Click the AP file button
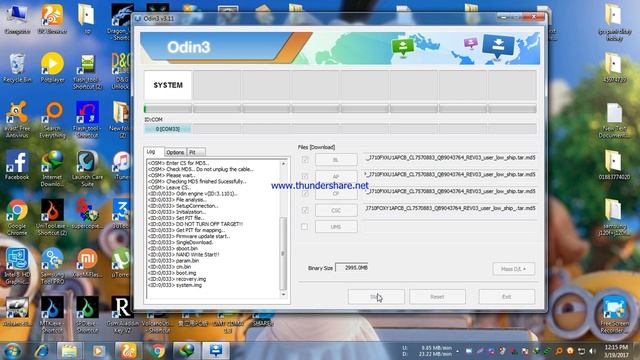The width and height of the screenshot is (640, 360). tap(336, 176)
